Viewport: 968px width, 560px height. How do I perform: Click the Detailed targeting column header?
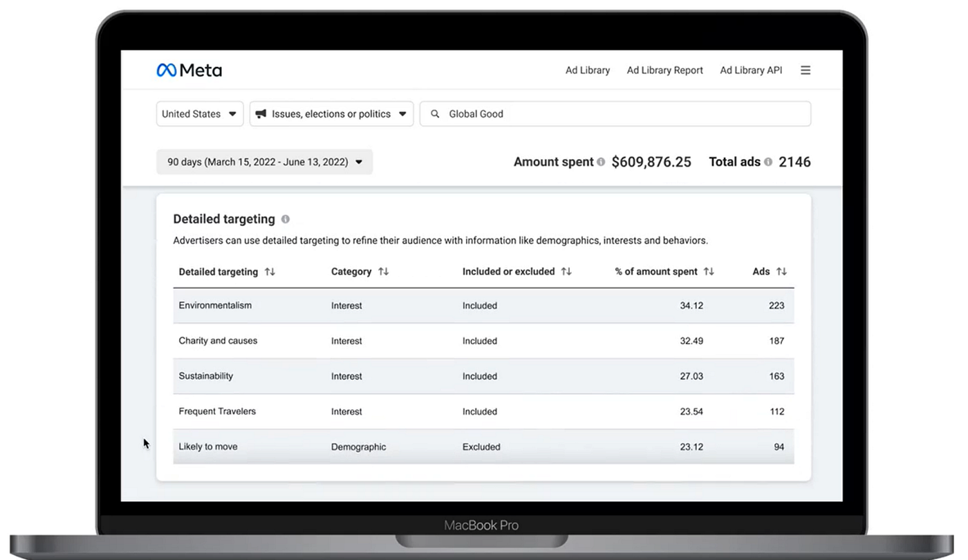click(218, 272)
